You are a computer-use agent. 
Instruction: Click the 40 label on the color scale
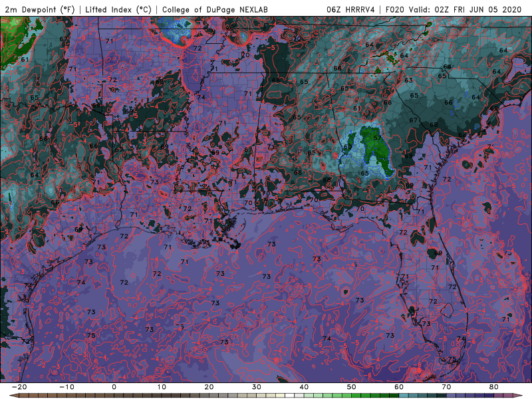[x=304, y=387]
